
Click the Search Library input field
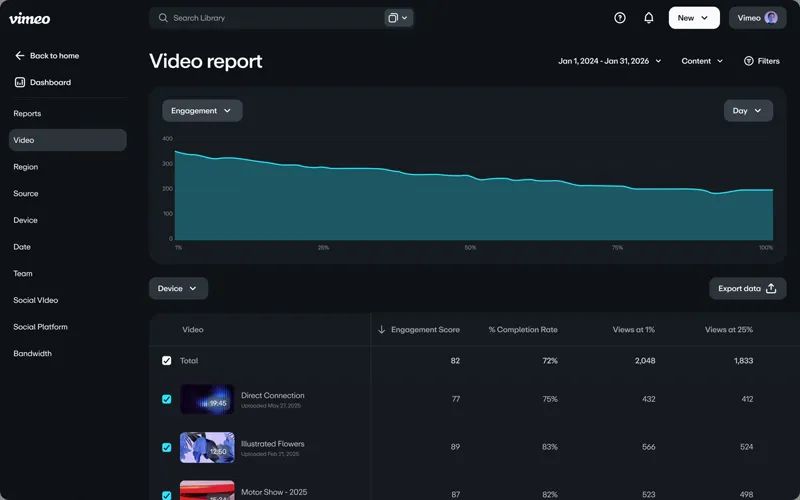click(270, 18)
